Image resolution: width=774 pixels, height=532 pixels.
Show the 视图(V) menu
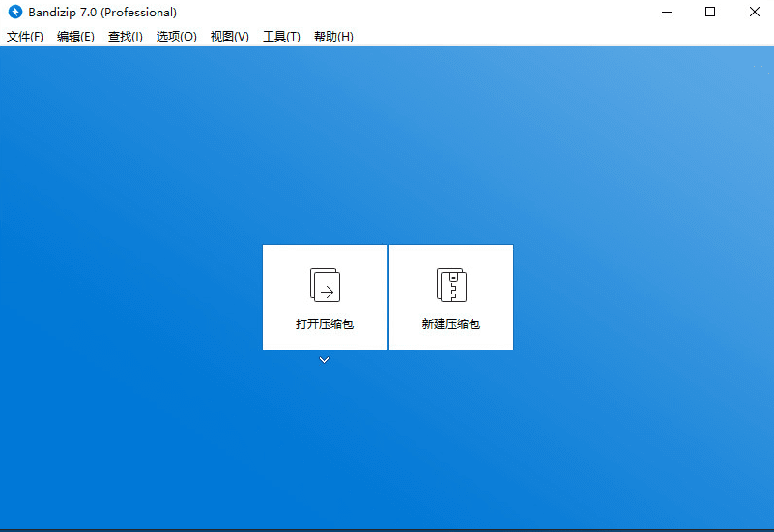[229, 37]
